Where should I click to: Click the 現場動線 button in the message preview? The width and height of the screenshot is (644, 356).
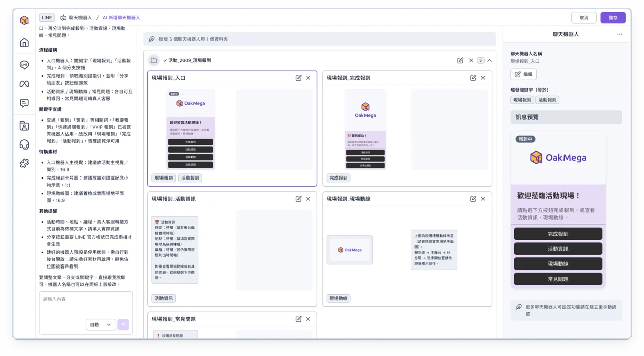[558, 264]
